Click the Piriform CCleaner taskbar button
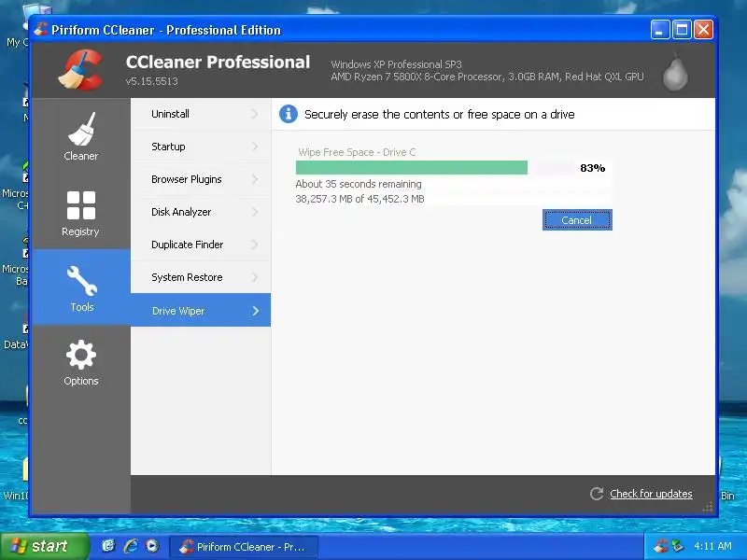Viewport: 747px width, 560px height. pyautogui.click(x=244, y=547)
